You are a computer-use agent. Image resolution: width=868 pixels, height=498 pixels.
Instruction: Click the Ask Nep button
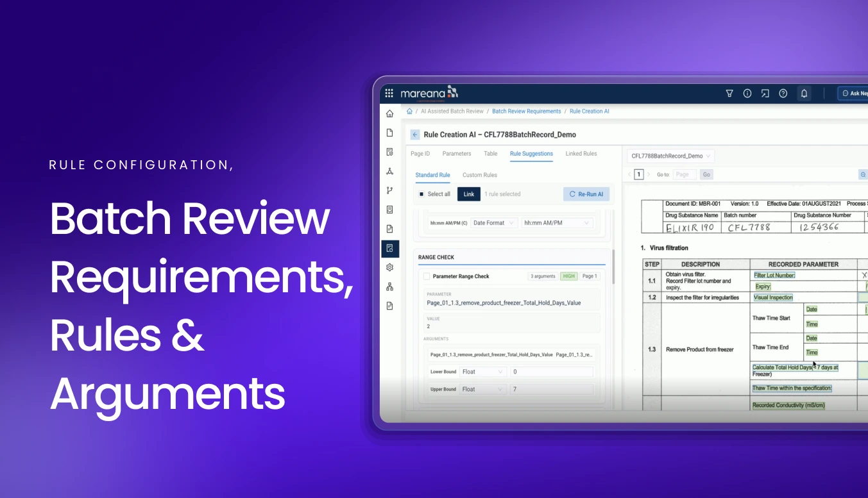(x=853, y=93)
